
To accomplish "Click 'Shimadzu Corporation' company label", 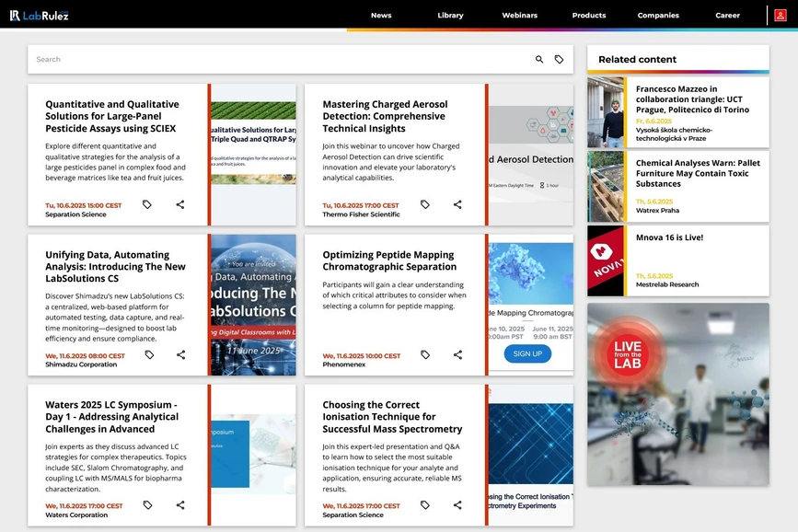I will (x=81, y=364).
